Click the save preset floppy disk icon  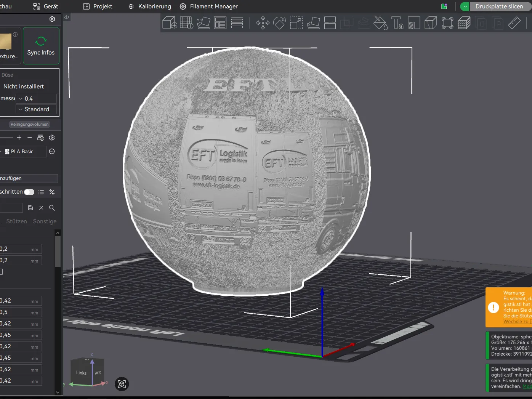coord(30,208)
